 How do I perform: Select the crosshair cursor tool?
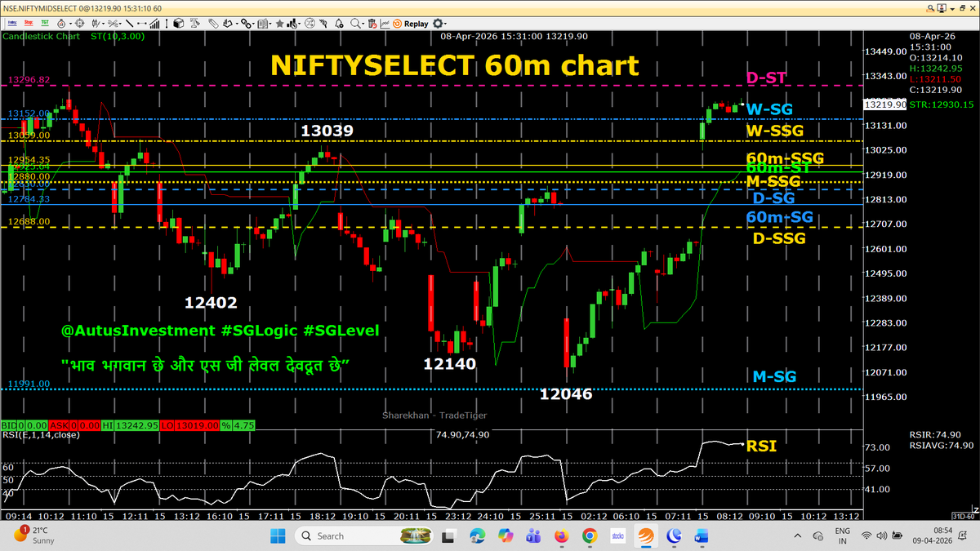click(x=80, y=24)
